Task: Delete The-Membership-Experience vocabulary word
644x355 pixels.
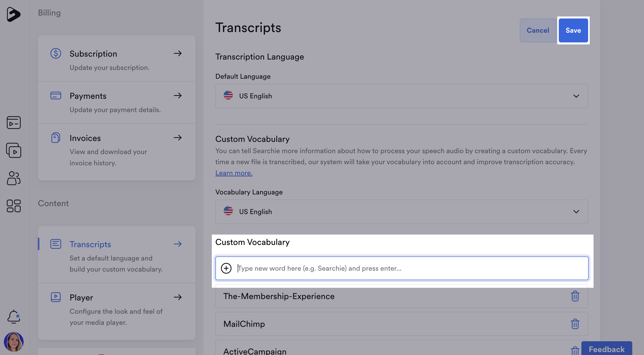Action: tap(575, 296)
